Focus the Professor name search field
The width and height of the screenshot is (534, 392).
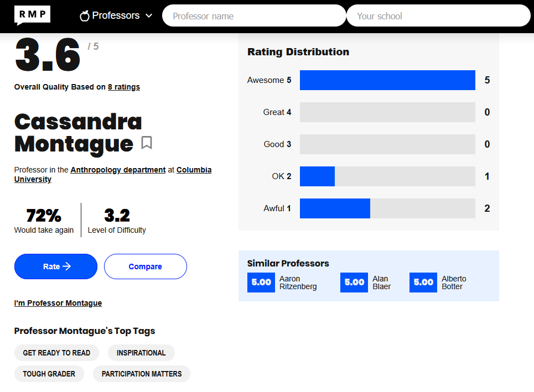[x=254, y=15]
